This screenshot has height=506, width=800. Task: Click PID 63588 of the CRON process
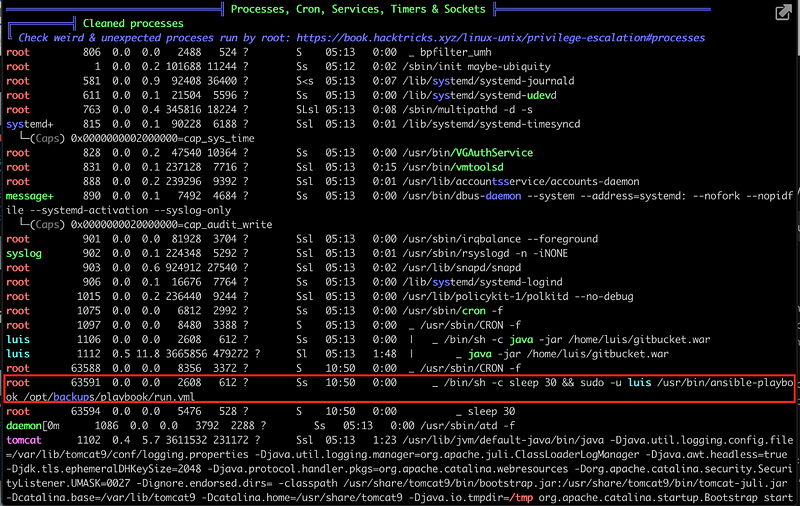point(86,368)
